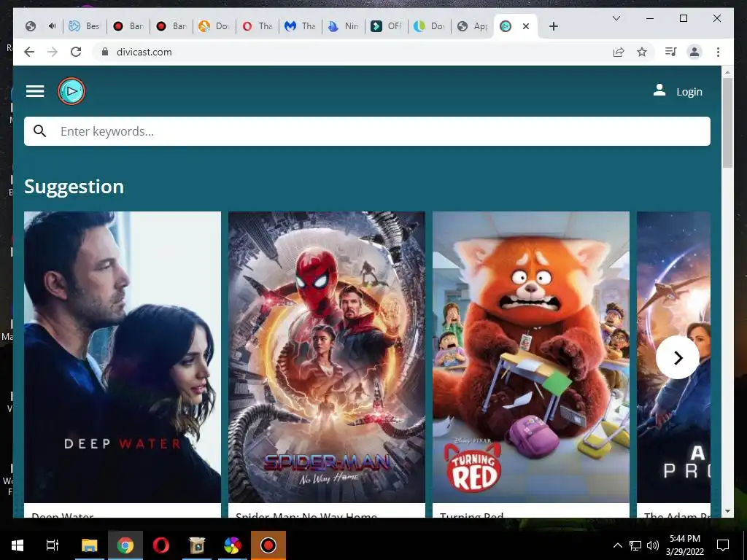The image size is (747, 560).
Task: Go forward with the browser forward arrow
Action: click(53, 52)
